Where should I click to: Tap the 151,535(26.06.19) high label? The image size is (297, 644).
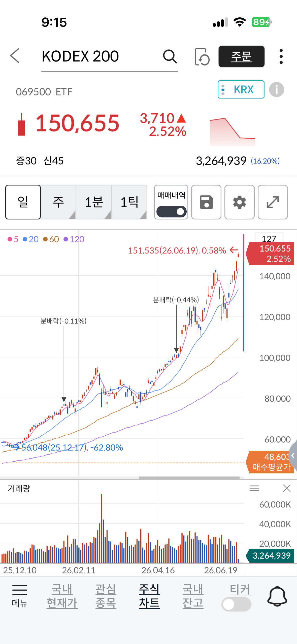tap(177, 250)
